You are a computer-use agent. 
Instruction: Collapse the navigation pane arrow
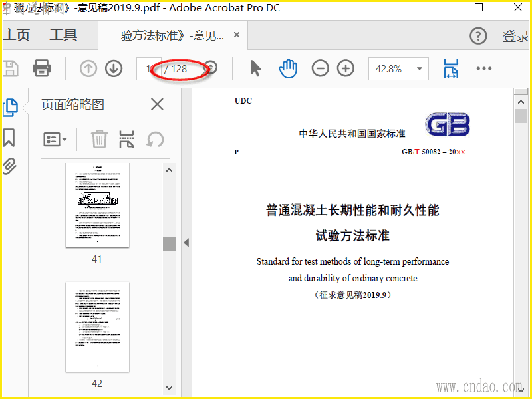(186, 243)
